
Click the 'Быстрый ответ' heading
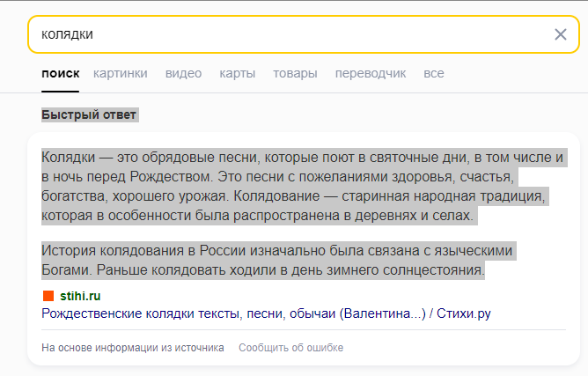tap(89, 114)
